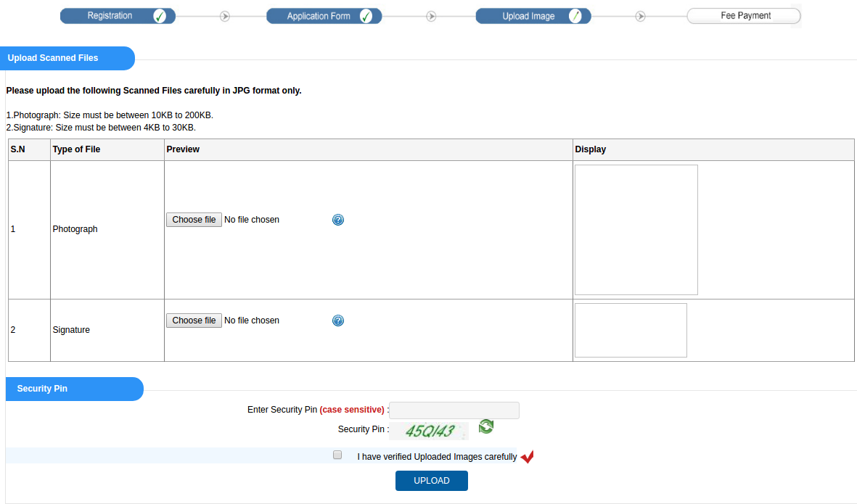Click the arrow icon between Registration and Application Form
The width and height of the screenshot is (857, 504).
tap(224, 15)
